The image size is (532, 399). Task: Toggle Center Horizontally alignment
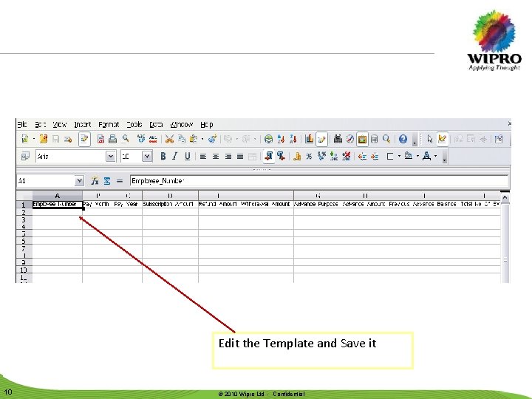point(216,157)
